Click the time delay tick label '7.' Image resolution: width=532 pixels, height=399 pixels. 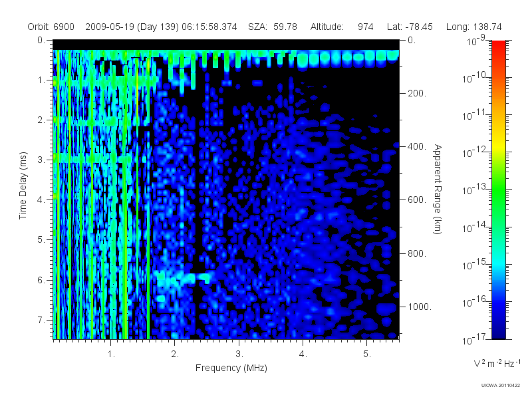41,321
